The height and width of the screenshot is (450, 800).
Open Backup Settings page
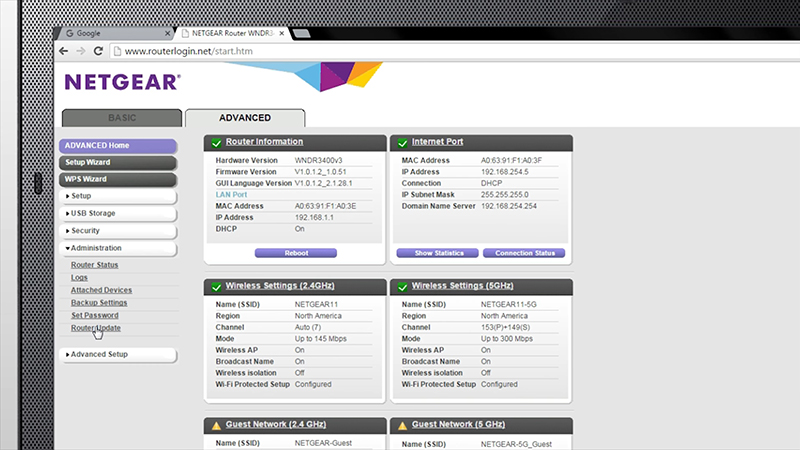coord(99,303)
